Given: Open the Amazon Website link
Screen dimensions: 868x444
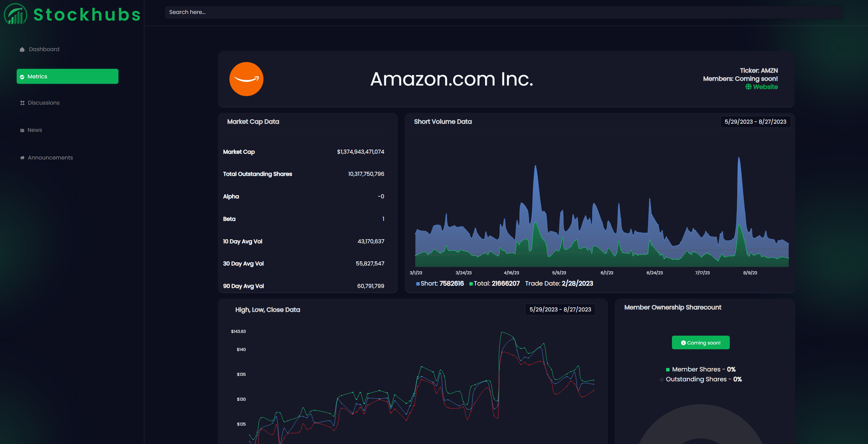Looking at the screenshot, I should click(762, 87).
